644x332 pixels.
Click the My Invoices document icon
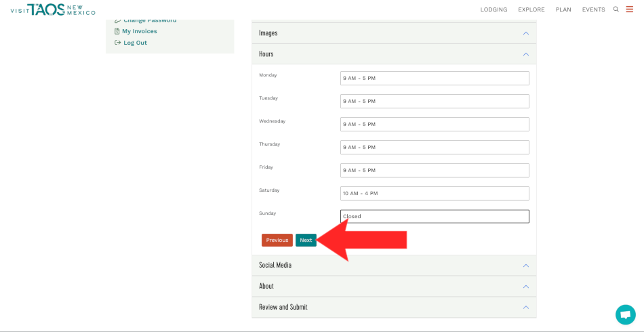pyautogui.click(x=117, y=31)
